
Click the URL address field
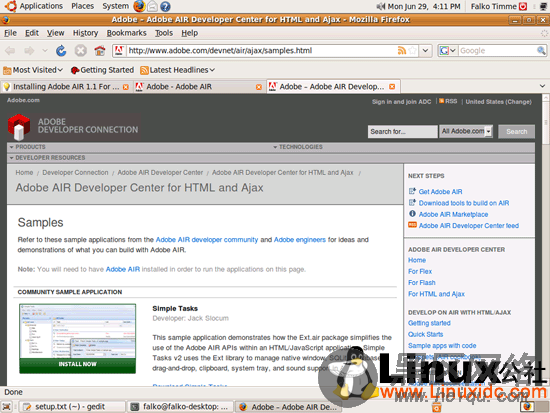tap(261, 51)
